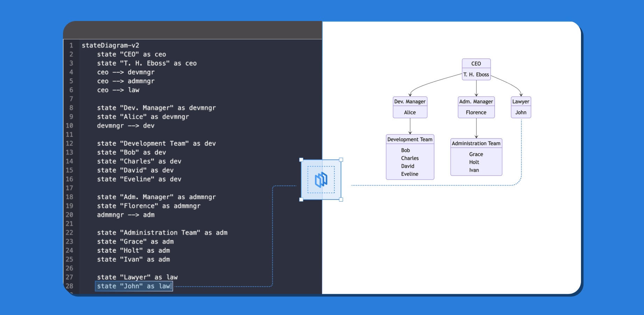The width and height of the screenshot is (644, 315).
Task: Select the CEO node labeled T. H. Eboss
Action: (x=476, y=69)
